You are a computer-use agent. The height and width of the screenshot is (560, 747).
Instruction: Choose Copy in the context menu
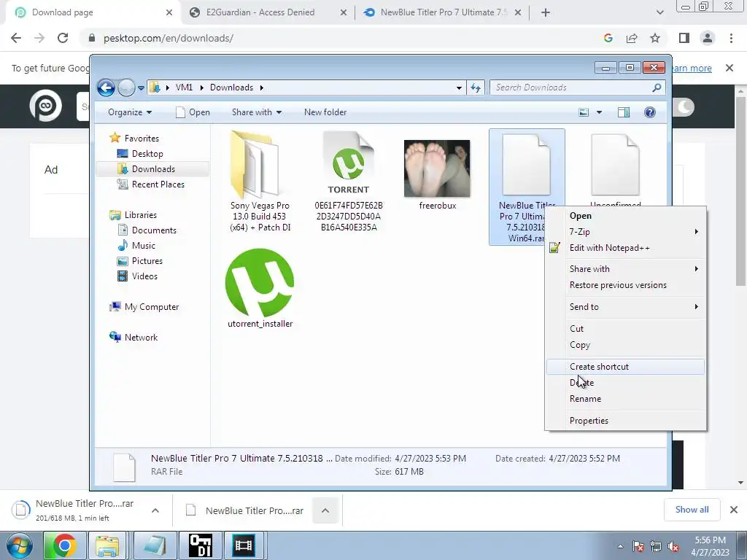tap(625, 345)
